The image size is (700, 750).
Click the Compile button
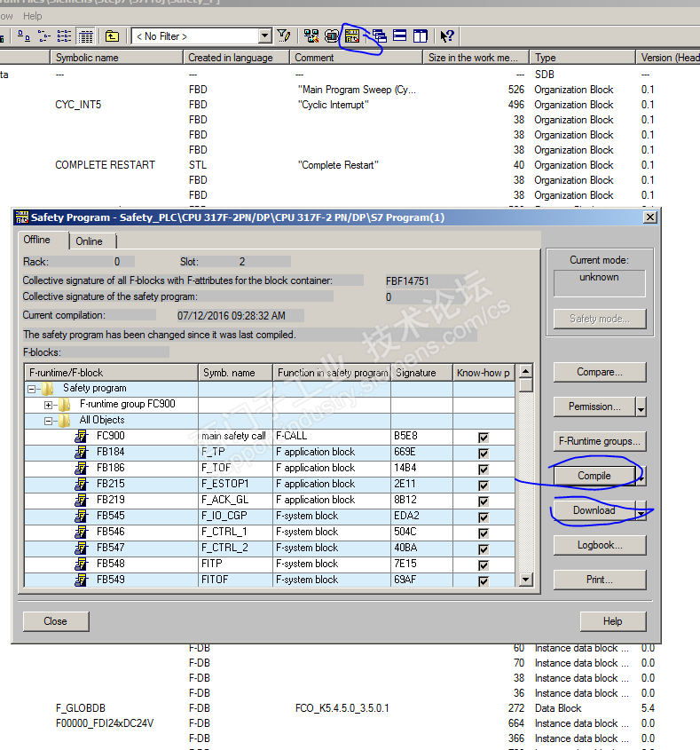click(594, 476)
